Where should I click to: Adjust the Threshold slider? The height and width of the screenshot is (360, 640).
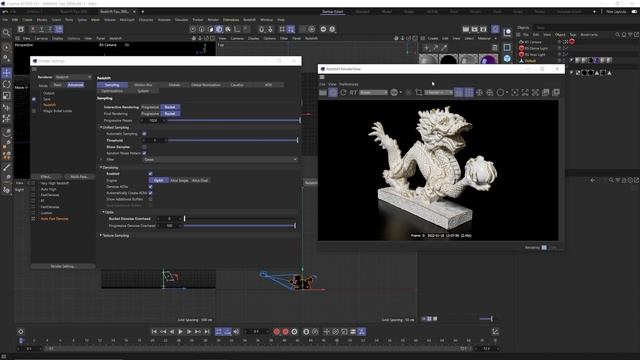click(232, 140)
